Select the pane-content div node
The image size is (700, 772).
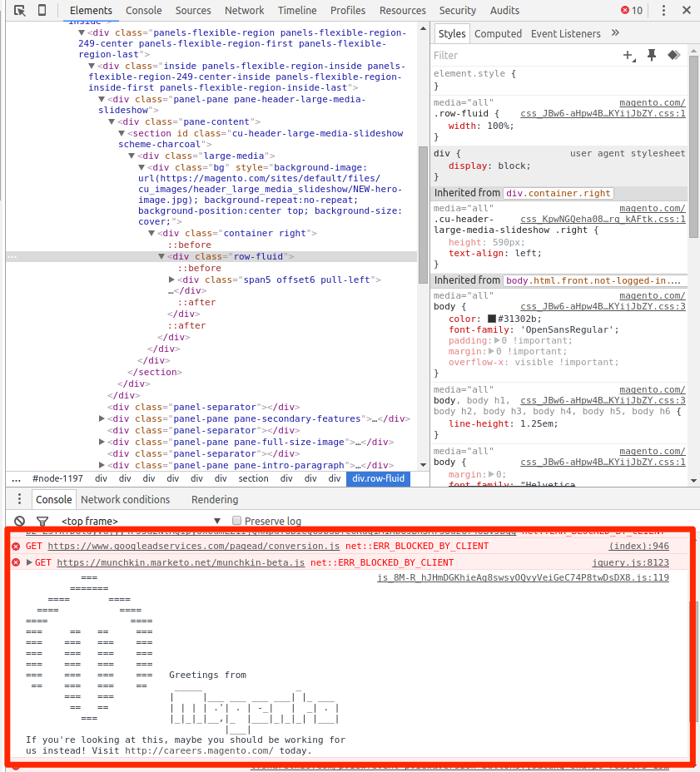189,121
